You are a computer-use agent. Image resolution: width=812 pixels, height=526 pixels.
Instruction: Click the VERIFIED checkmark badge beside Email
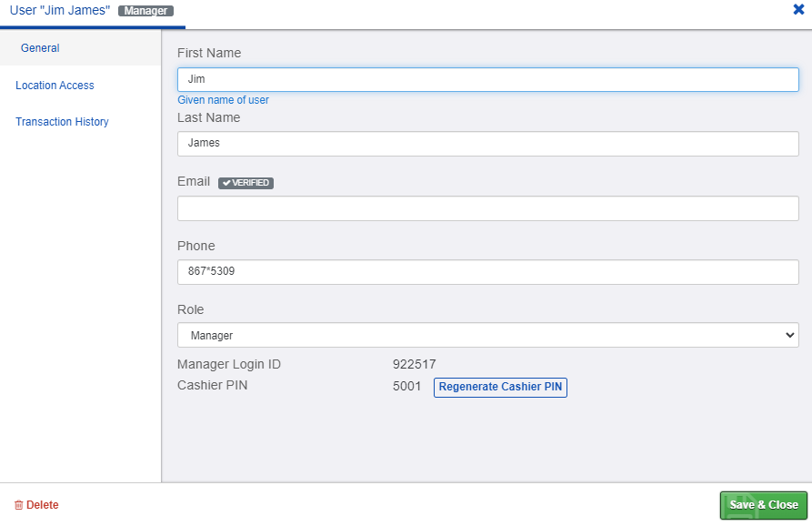click(246, 183)
